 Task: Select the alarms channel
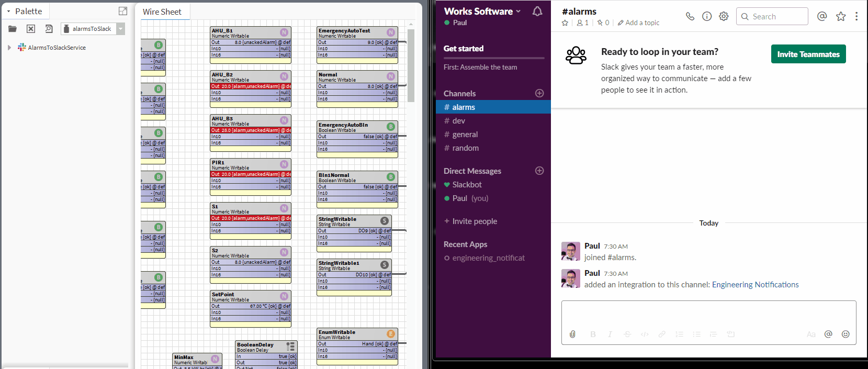click(x=493, y=107)
